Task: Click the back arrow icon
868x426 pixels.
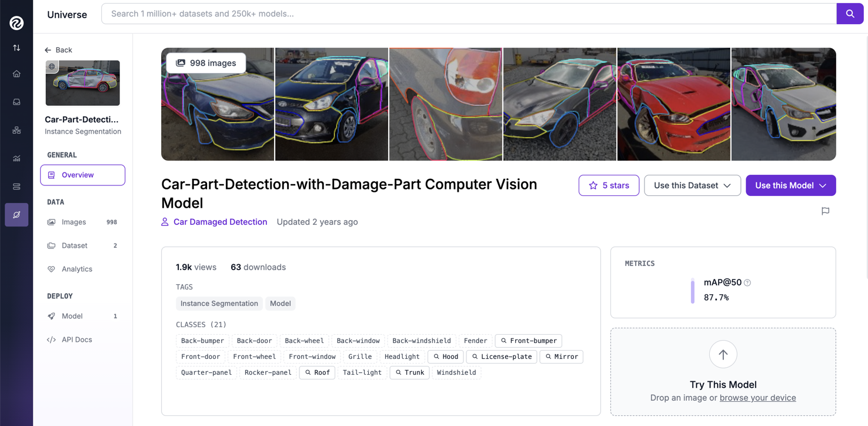Action: pyautogui.click(x=48, y=50)
